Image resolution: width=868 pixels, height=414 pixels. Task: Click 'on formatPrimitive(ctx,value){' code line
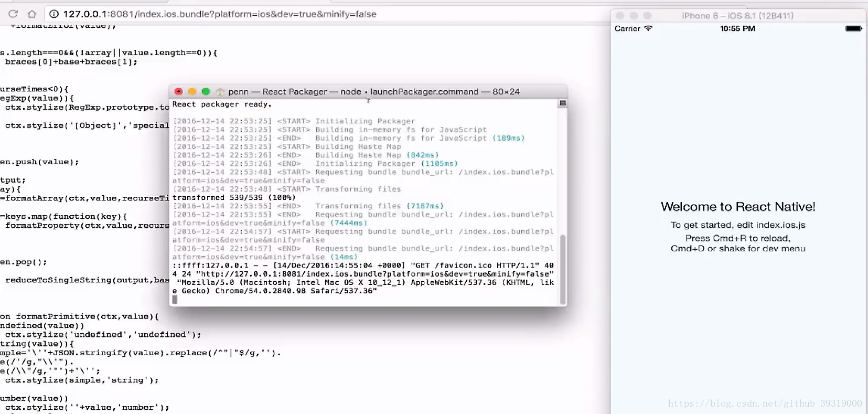(x=79, y=316)
